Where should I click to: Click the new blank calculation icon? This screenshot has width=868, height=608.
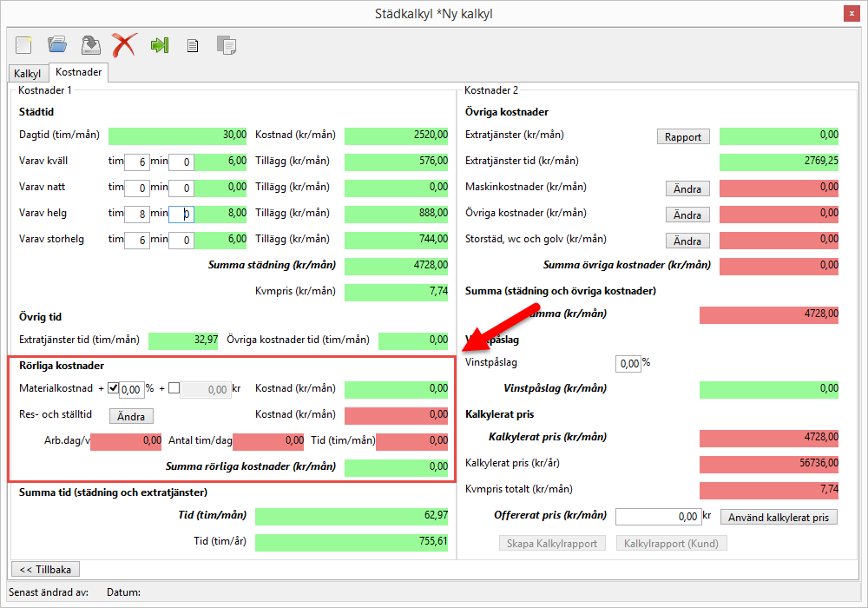pos(24,44)
